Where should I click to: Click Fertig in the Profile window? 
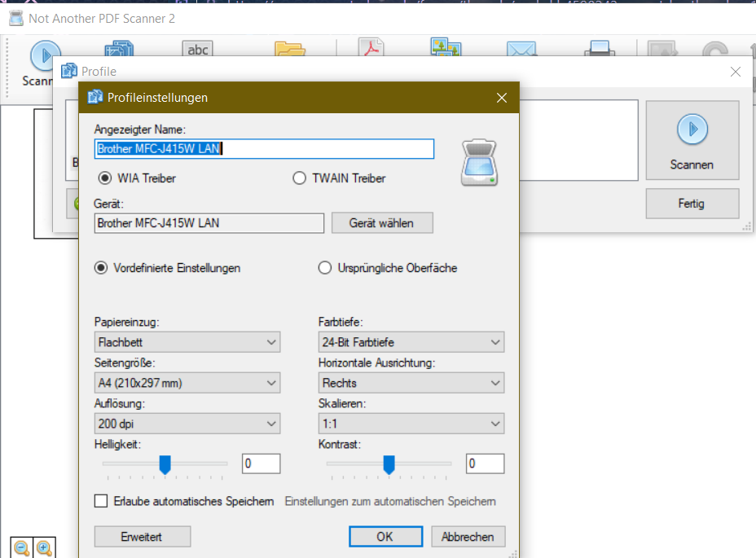click(x=692, y=204)
